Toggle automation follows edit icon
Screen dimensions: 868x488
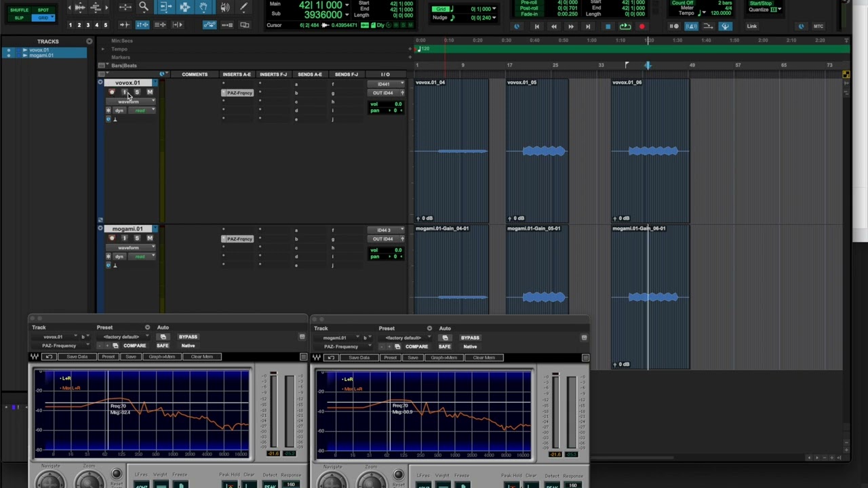[210, 25]
